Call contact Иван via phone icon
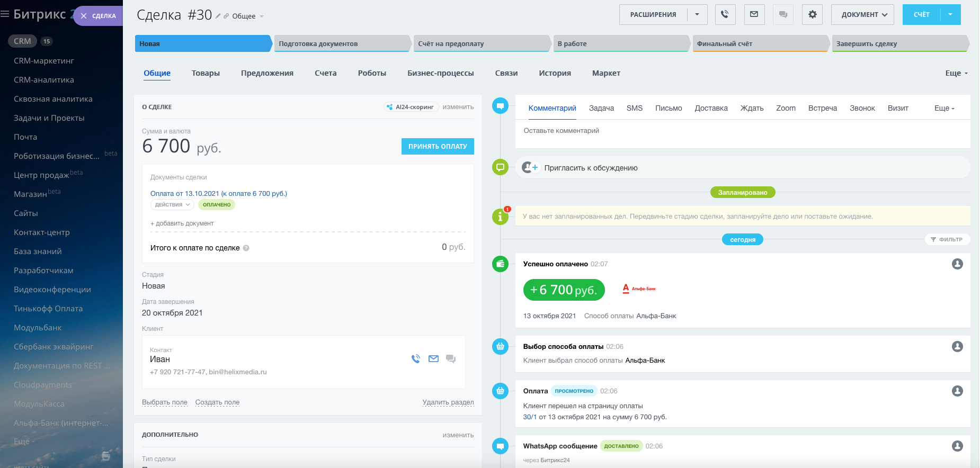Viewport: 980px width, 468px height. coord(416,359)
